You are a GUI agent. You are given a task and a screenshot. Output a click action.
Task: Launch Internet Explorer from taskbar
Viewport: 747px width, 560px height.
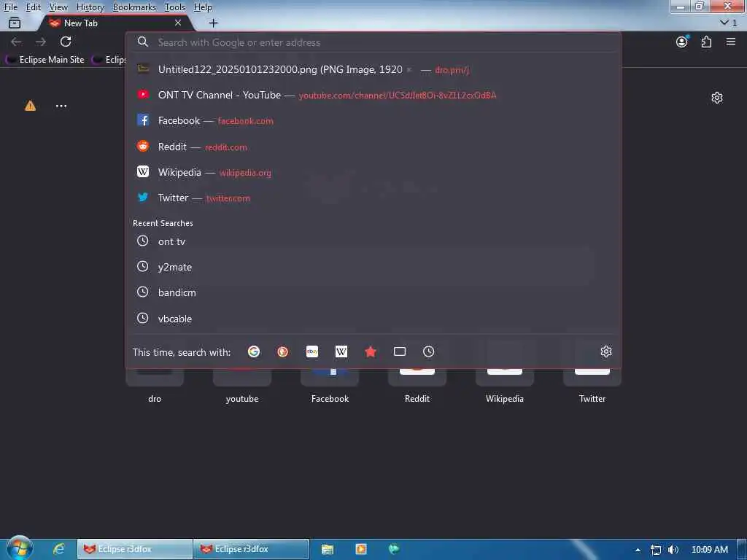click(58, 549)
